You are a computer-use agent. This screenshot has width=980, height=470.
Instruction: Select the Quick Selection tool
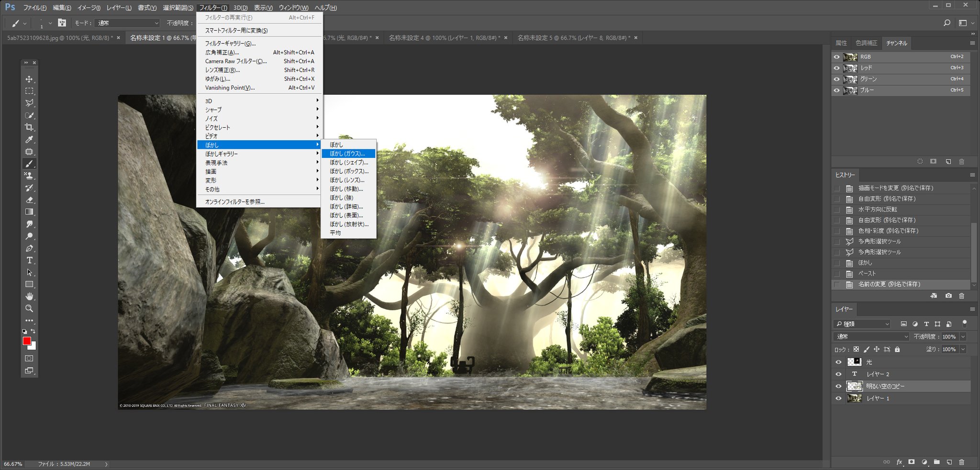click(x=29, y=115)
